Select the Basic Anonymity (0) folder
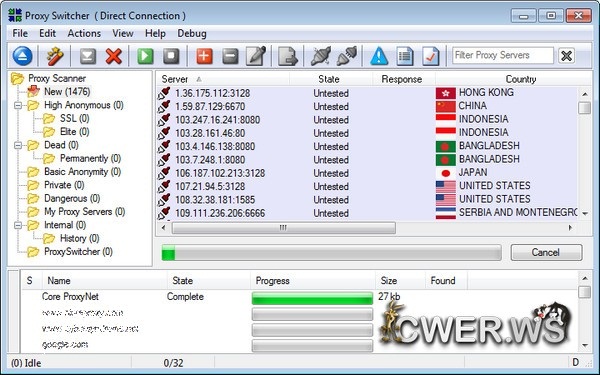Viewport: 600px width, 375px height. 83,172
